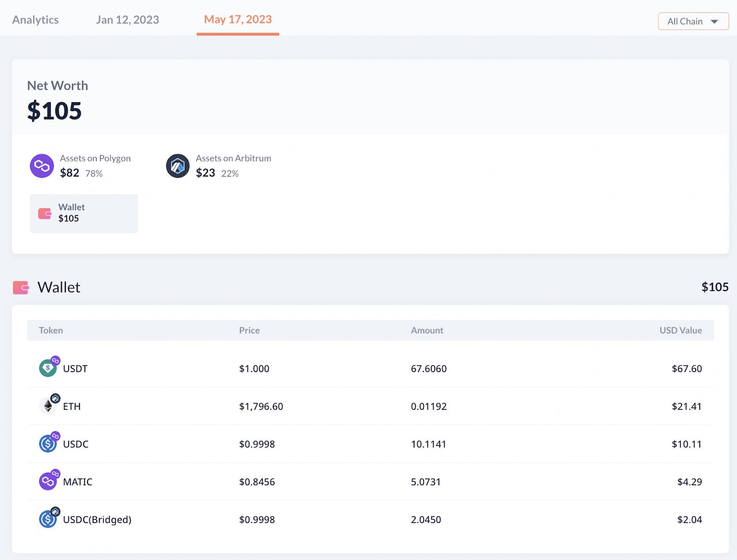Select the USDC(Bridged) token name
The image size is (737, 560).
[x=97, y=519]
